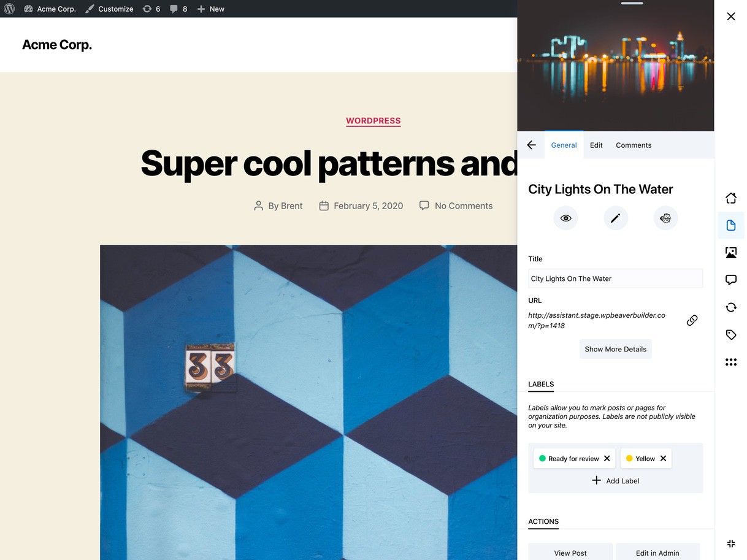Open the apps grid icon in sidebar
The image size is (747, 560).
(730, 362)
